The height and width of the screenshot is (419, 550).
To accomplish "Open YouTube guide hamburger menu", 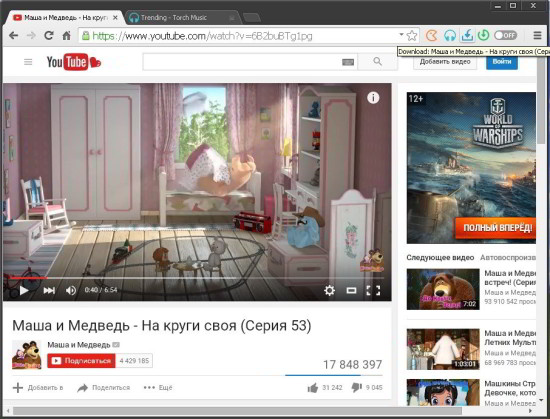I will tap(28, 62).
